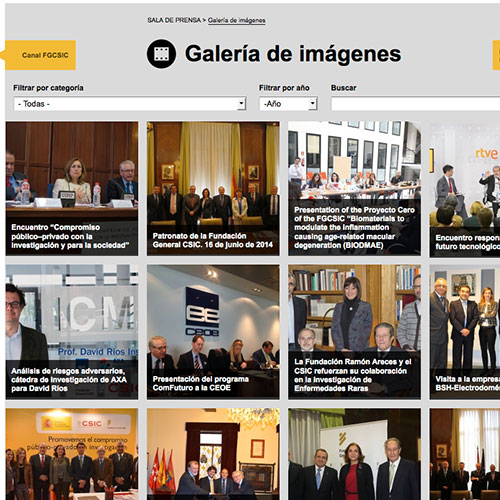500x500 pixels.
Task: Open the Canal FGCSIC tab
Action: 41,55
